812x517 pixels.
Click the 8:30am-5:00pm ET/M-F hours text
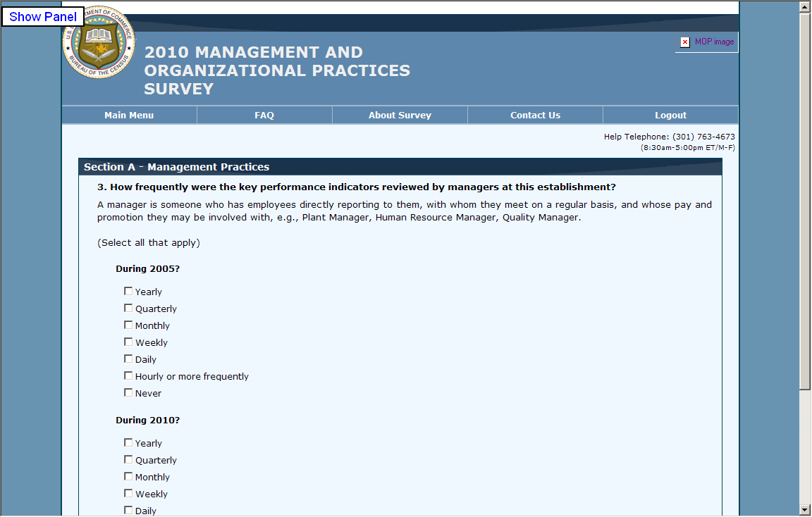click(688, 147)
